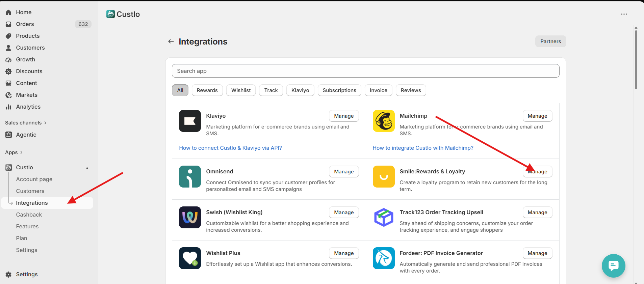Click the Markets globe icon

(8, 95)
